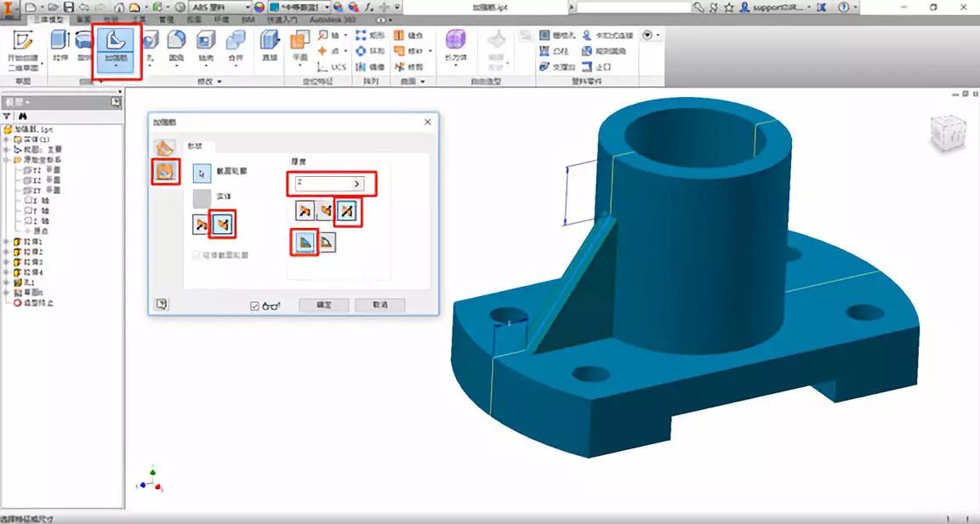Expand the Solid Bodies (1) tree node
Screen dimensions: 980x524
click(x=6, y=140)
